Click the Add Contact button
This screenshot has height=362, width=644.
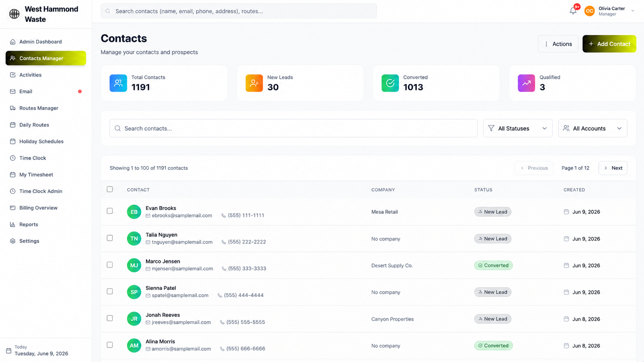click(609, 44)
